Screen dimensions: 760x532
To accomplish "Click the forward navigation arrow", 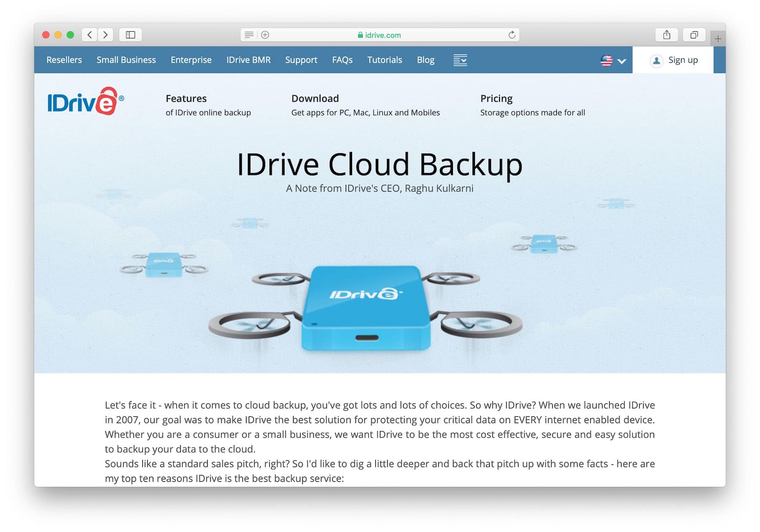I will 105,35.
